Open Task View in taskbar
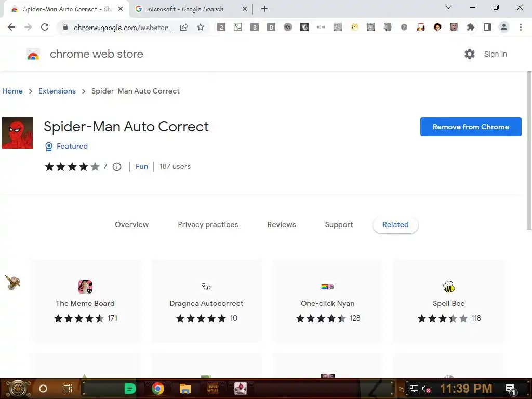This screenshot has width=532, height=399. 68,389
